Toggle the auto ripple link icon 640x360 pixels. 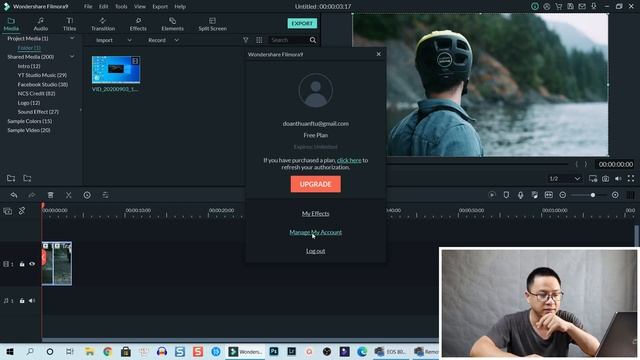(22, 211)
